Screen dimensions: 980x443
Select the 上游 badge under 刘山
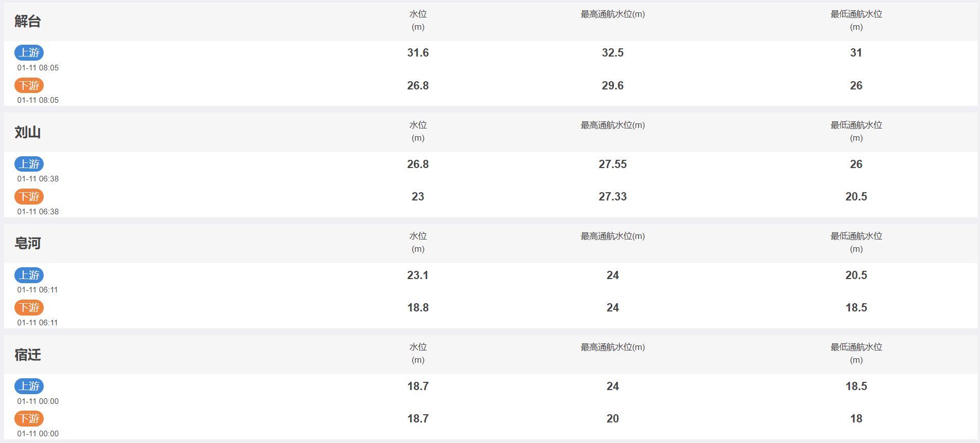point(29,164)
